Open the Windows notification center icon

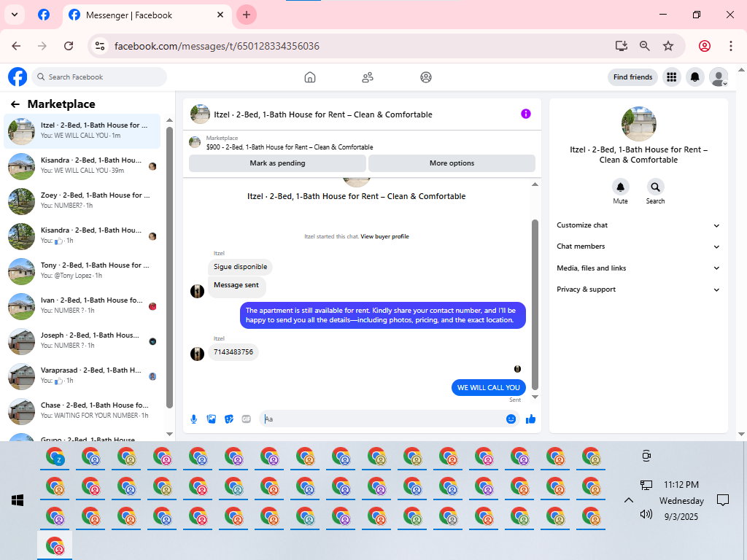pos(723,500)
